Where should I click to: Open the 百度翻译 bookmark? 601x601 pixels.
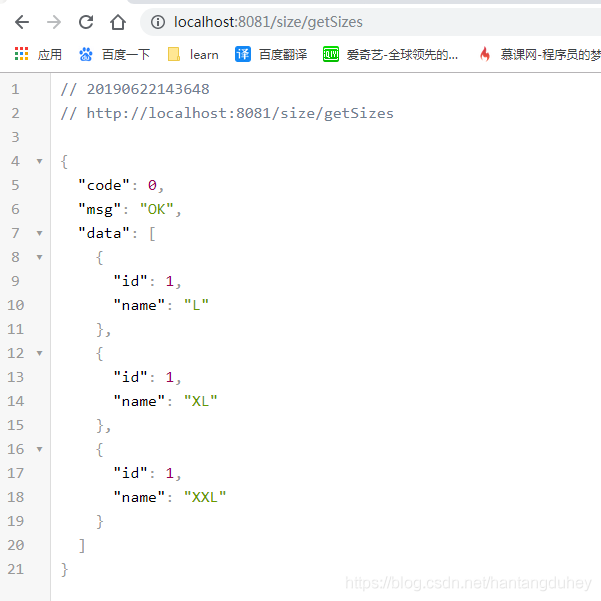pos(283,55)
